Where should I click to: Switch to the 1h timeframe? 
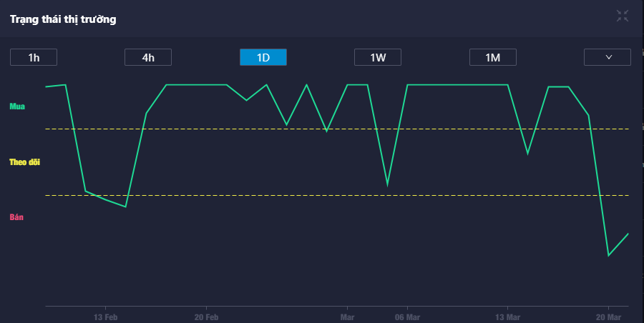click(34, 57)
